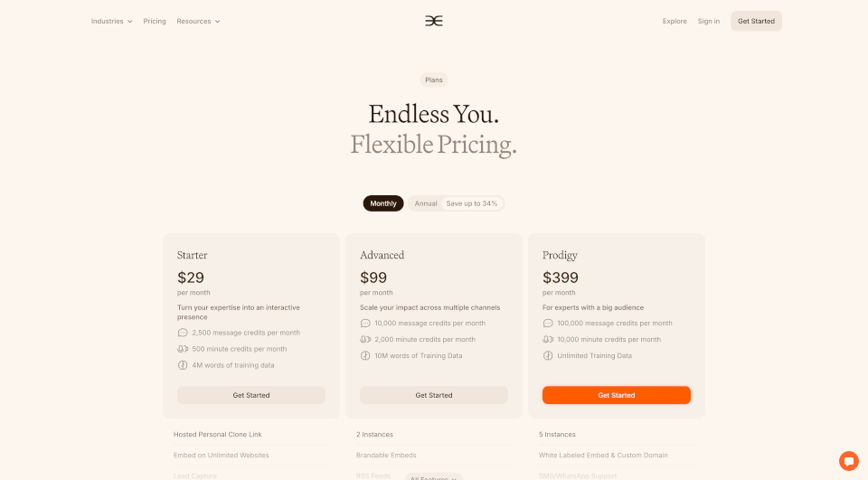This screenshot has height=480, width=868.
Task: Click the minute credits icon in Advanced plan
Action: point(365,339)
